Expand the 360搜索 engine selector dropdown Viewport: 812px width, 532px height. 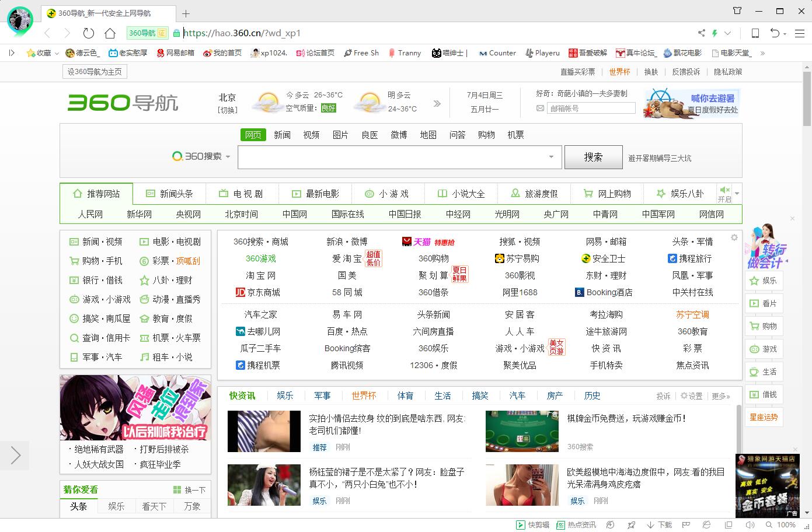[x=228, y=157]
